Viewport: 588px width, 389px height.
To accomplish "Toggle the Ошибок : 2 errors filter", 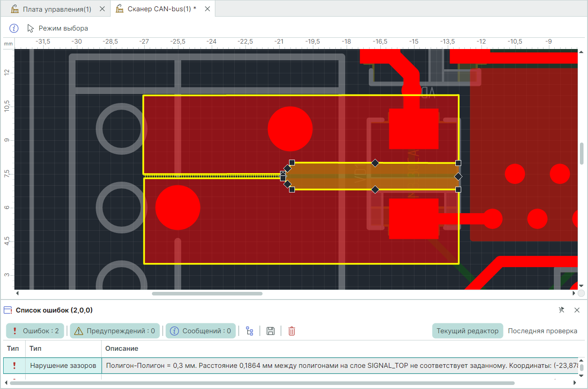I will [x=36, y=331].
